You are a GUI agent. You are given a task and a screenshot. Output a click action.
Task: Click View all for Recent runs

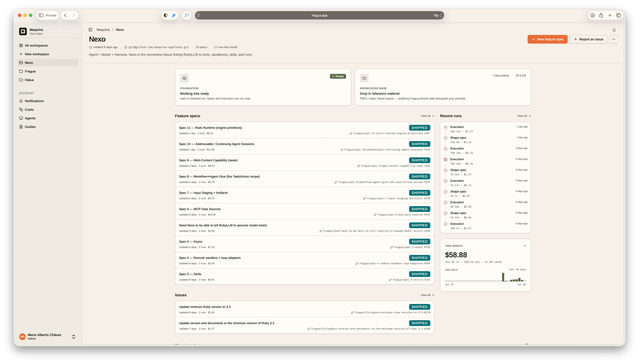[524, 116]
